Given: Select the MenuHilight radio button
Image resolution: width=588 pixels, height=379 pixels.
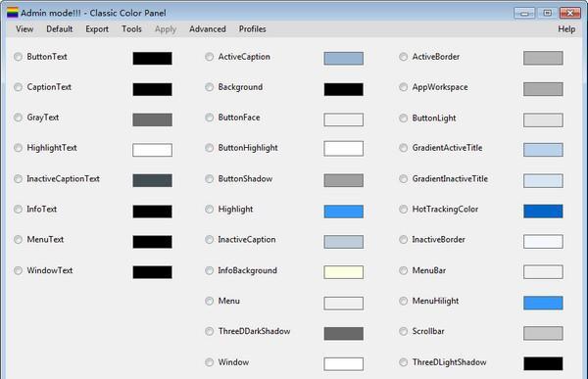Looking at the screenshot, I should coord(403,301).
